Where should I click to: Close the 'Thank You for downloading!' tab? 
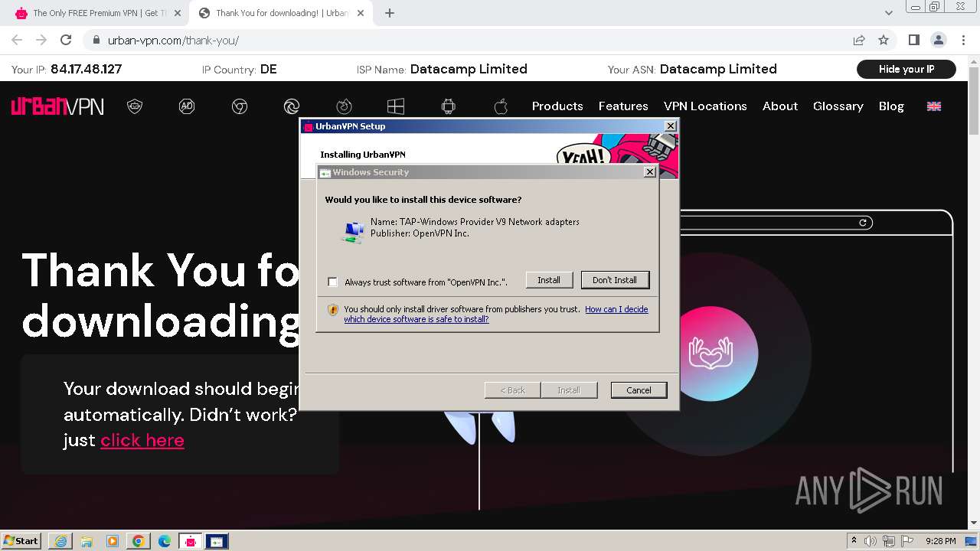[x=361, y=13]
